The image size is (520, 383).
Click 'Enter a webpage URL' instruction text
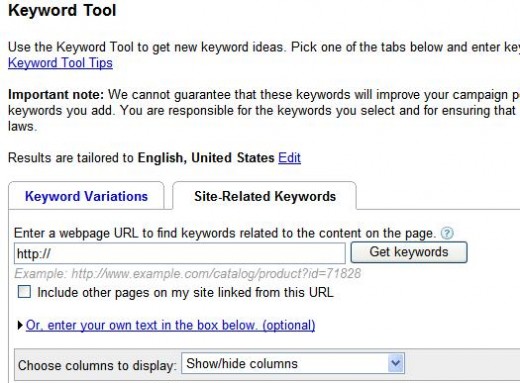[x=225, y=233]
